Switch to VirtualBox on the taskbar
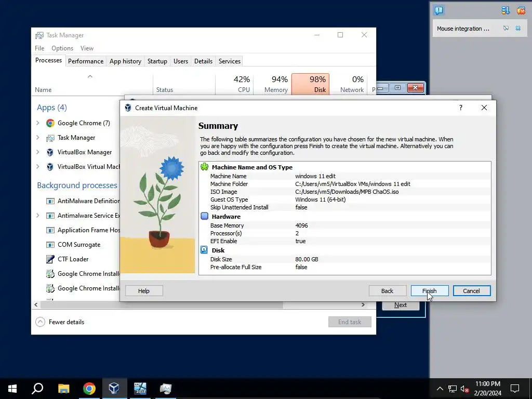The image size is (532, 399). click(114, 389)
